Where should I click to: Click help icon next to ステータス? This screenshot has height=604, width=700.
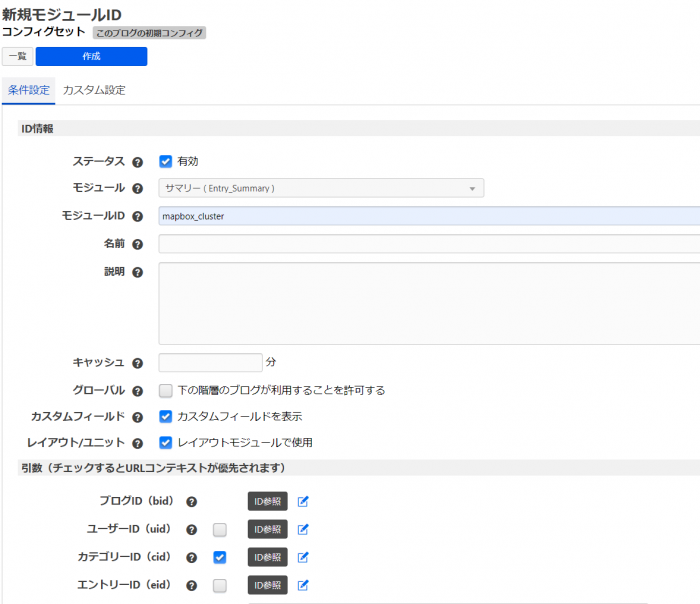tap(138, 161)
